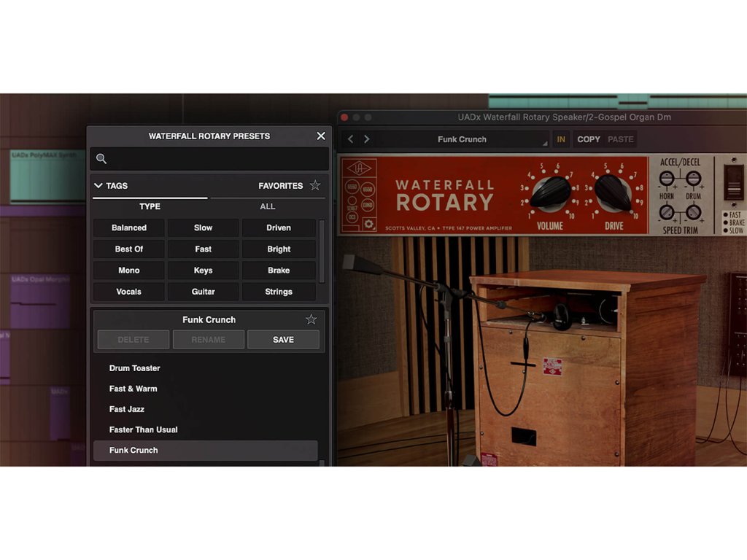Screen dimensions: 747x560
Task: Adjust the HORN accel/decel screw knob
Action: 667,179
